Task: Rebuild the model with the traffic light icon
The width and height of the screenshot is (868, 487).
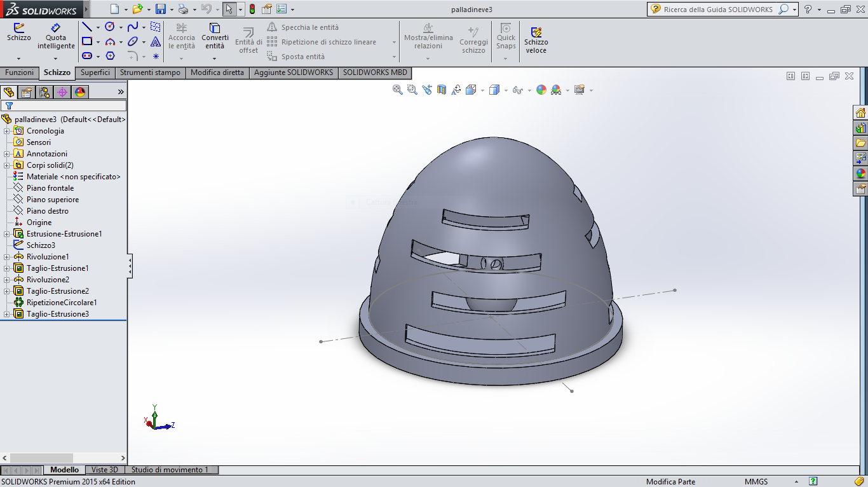Action: point(252,10)
